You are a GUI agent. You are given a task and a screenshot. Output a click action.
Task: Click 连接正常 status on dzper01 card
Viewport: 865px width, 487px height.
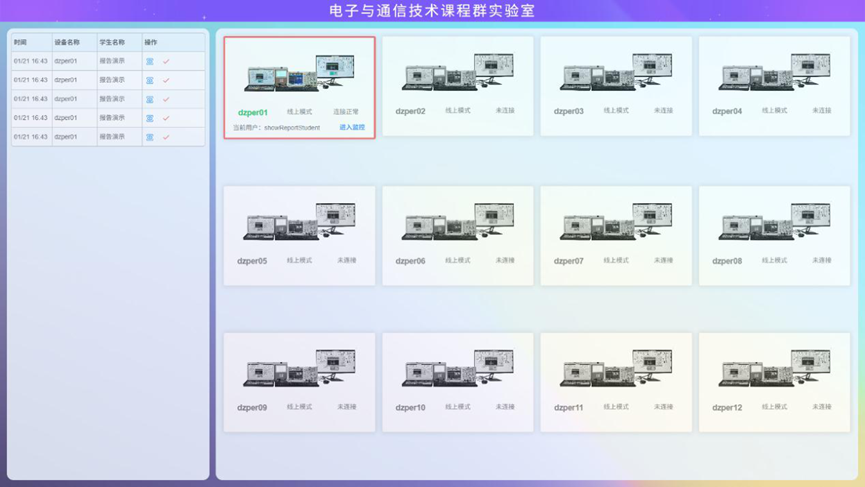click(x=346, y=112)
